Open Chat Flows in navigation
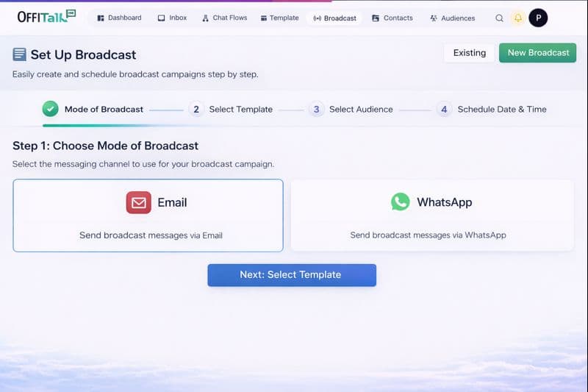Image resolution: width=588 pixels, height=392 pixels. 225,18
